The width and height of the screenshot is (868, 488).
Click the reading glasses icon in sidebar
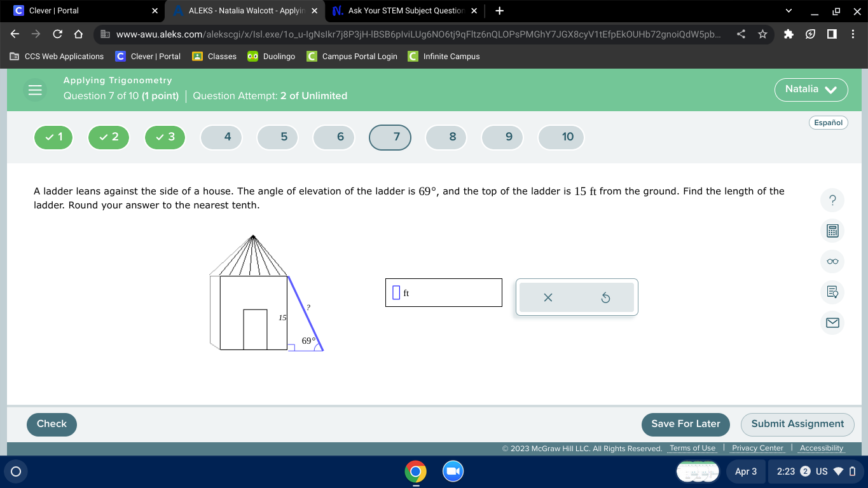point(832,261)
